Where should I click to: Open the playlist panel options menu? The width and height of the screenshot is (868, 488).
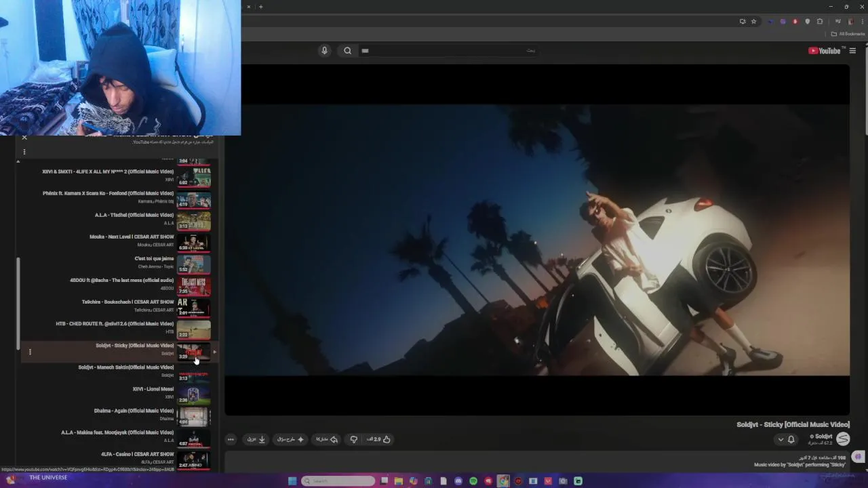tap(24, 152)
